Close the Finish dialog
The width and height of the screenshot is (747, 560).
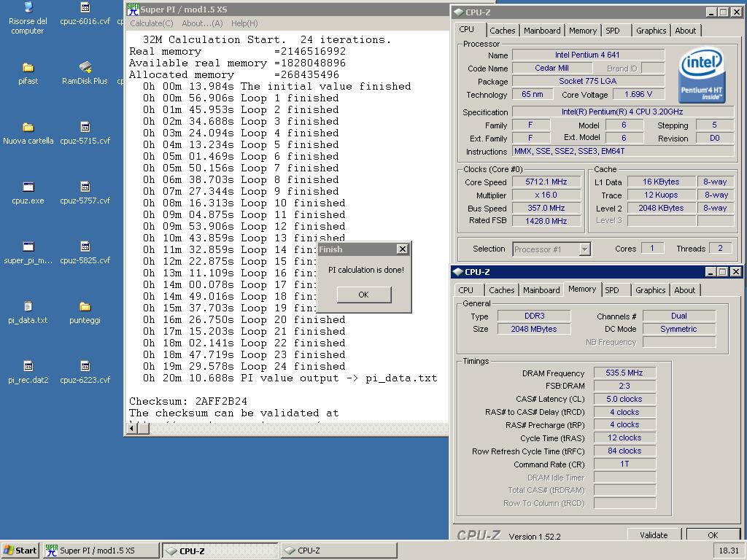403,249
